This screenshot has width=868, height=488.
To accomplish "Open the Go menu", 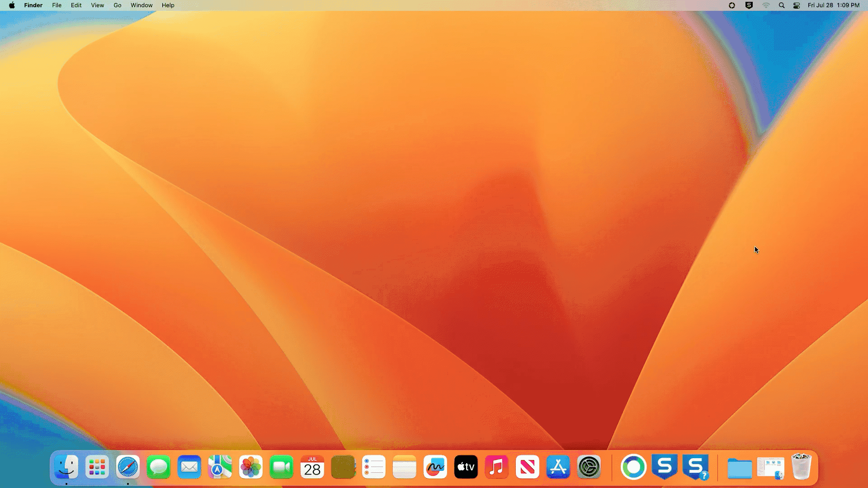I will coord(118,5).
